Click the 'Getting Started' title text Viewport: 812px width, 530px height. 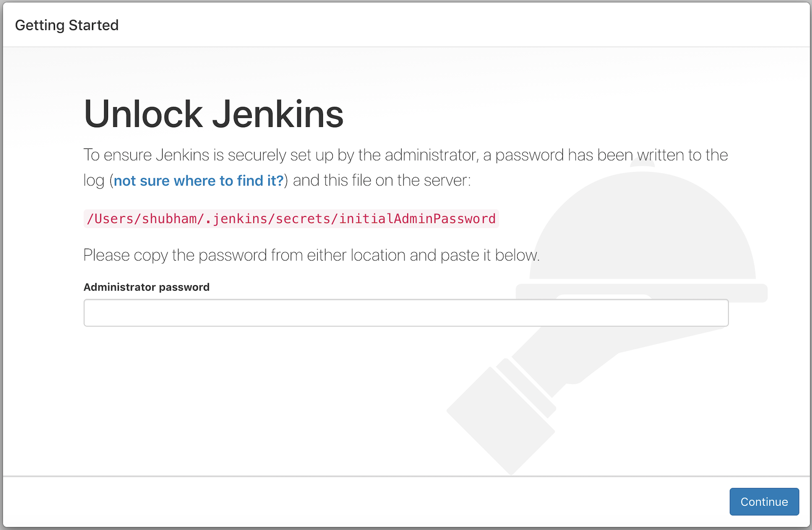click(x=67, y=25)
